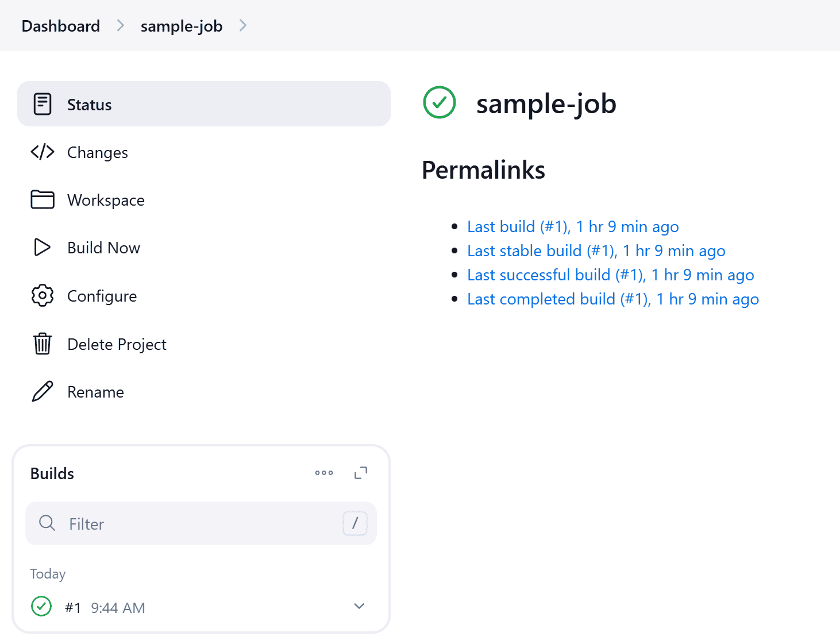
Task: Click the green success check next to sample-job
Action: coord(439,103)
